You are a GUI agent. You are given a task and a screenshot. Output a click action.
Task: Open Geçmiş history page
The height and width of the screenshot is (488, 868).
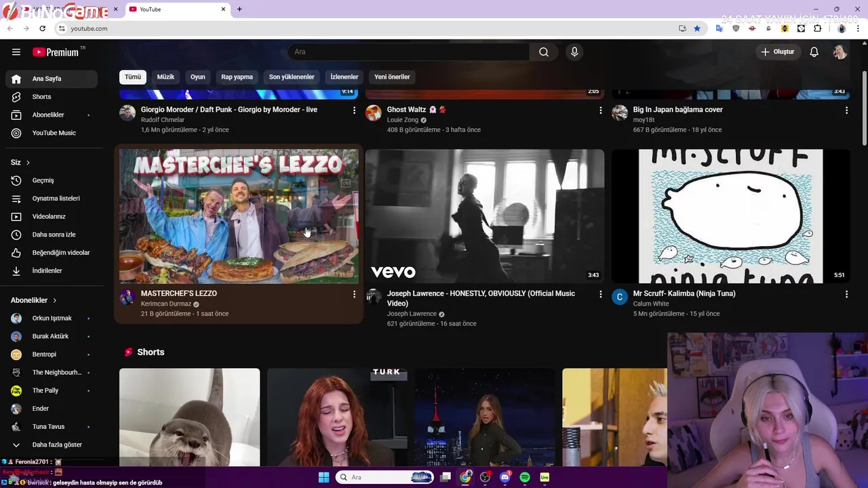coord(52,180)
